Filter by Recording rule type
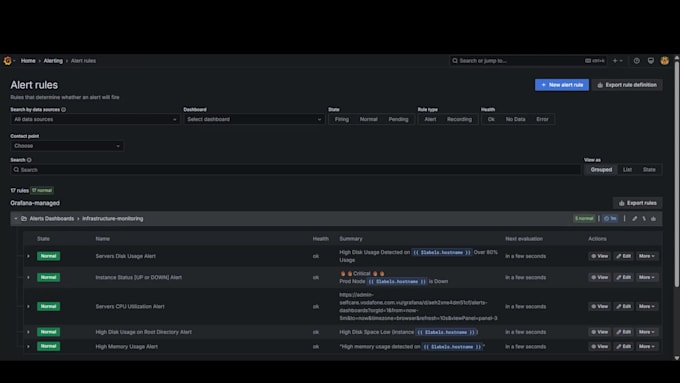Image resolution: width=680 pixels, height=383 pixels. tap(459, 119)
